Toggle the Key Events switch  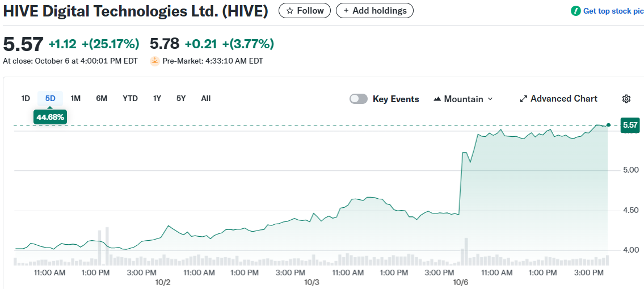tap(359, 99)
